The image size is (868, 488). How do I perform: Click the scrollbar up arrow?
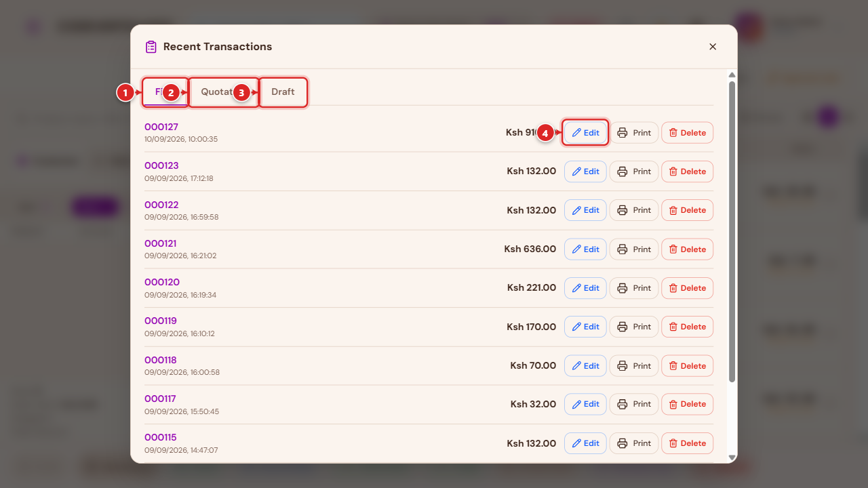tap(732, 75)
